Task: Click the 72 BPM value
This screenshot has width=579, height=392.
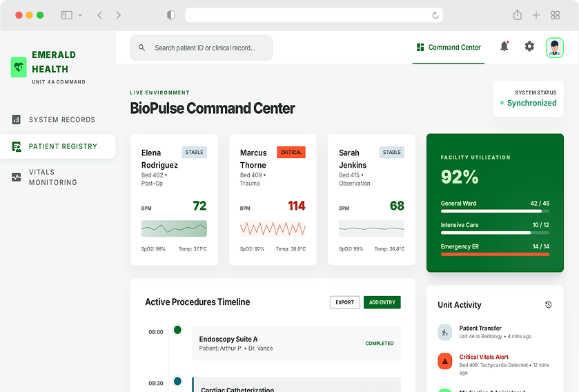Action: (199, 206)
